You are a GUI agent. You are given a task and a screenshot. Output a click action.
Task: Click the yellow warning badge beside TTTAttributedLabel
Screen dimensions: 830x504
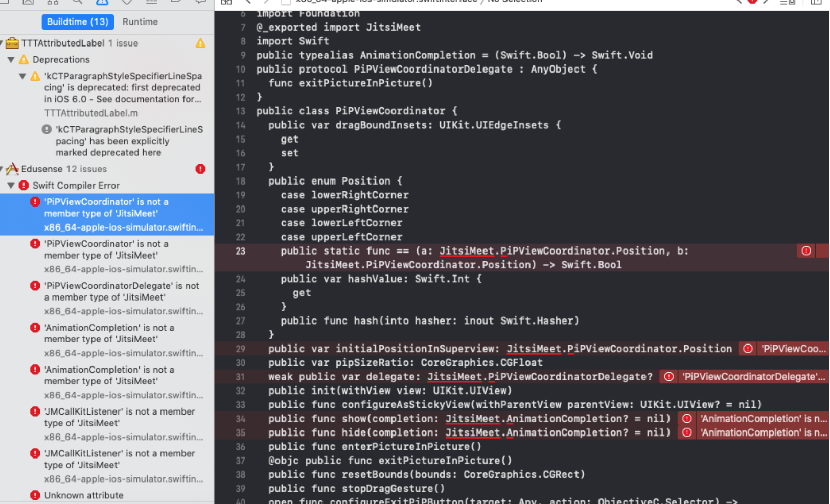(x=200, y=43)
